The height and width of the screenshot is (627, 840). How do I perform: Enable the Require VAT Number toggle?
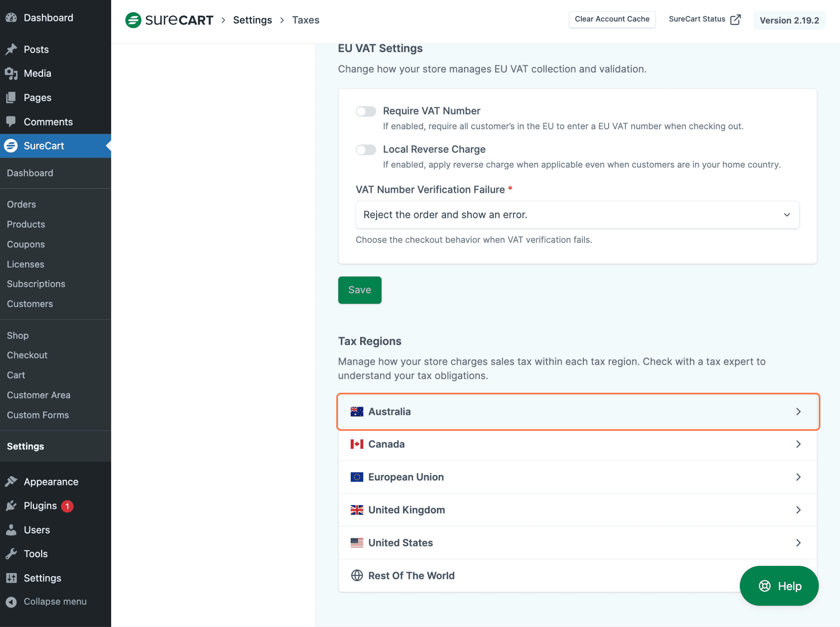[x=365, y=111]
